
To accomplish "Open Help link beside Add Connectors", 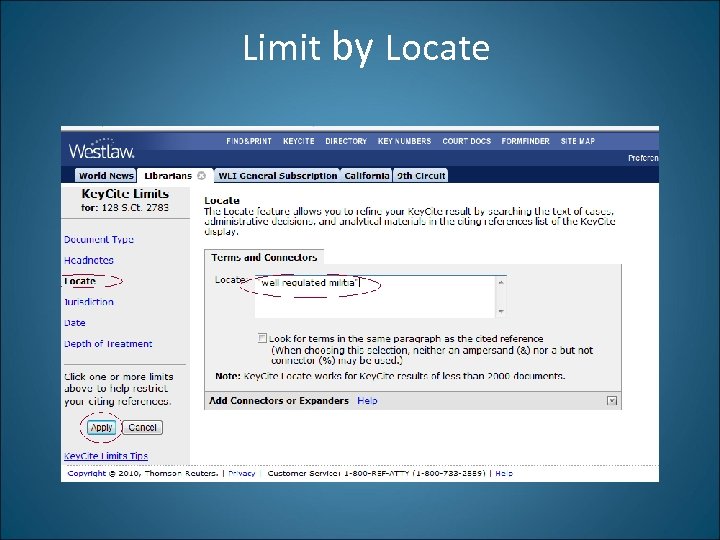I will click(367, 401).
